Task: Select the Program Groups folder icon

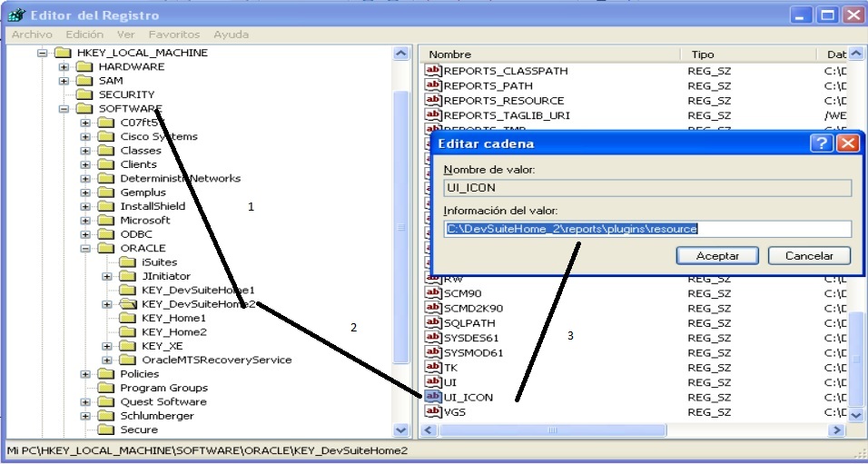Action: pos(105,388)
